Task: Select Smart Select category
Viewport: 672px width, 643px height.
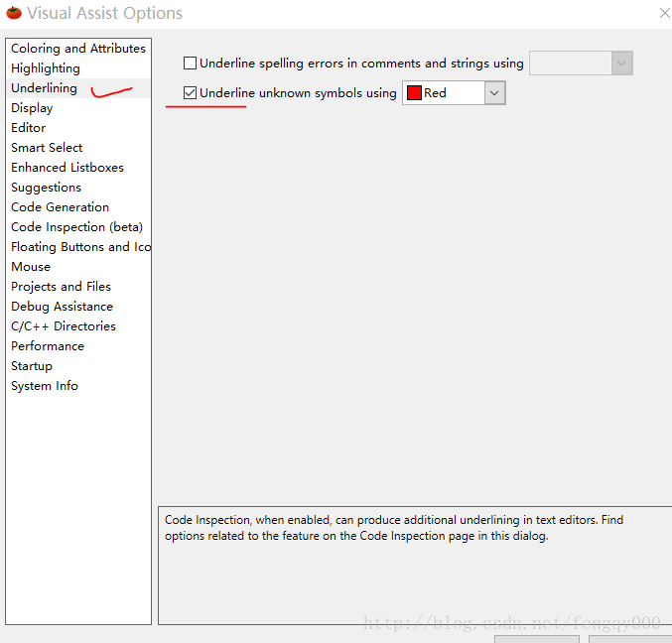Action: [78, 148]
